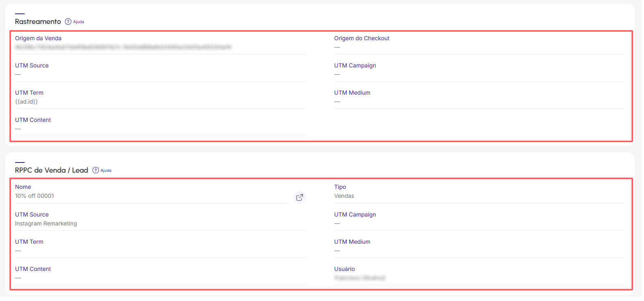Open the Ajuda link in Rastreamento header
The width and height of the screenshot is (644, 301).
[x=79, y=22]
